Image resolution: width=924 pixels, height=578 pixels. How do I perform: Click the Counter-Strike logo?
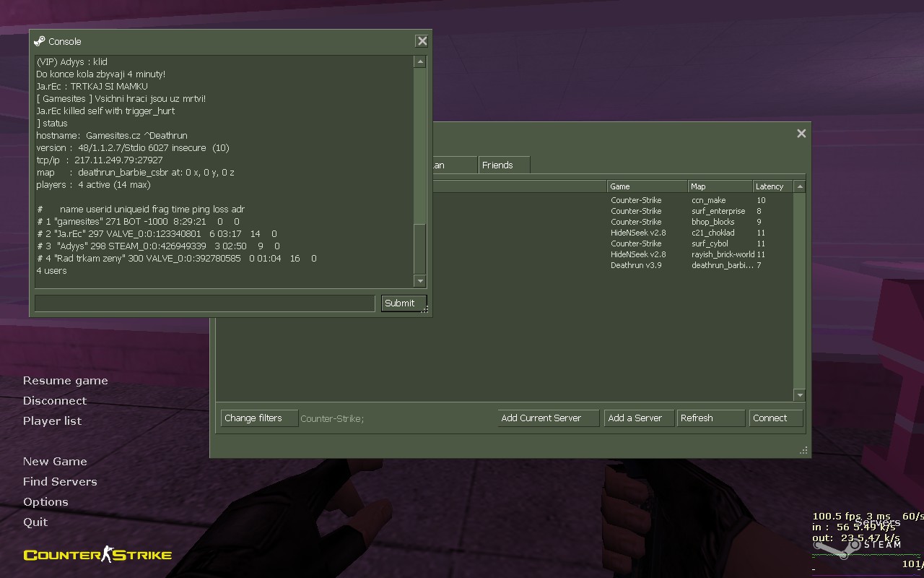point(97,554)
